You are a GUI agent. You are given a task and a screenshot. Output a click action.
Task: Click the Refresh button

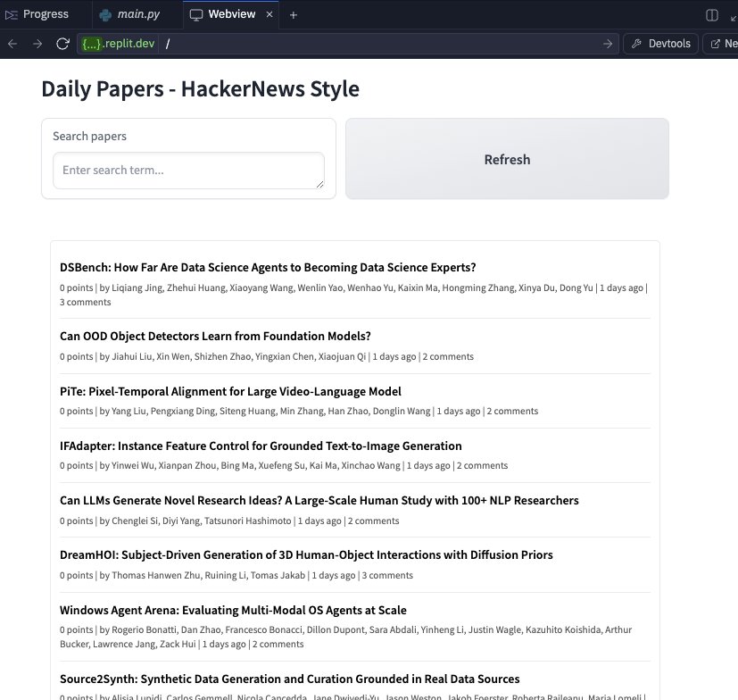(508, 159)
